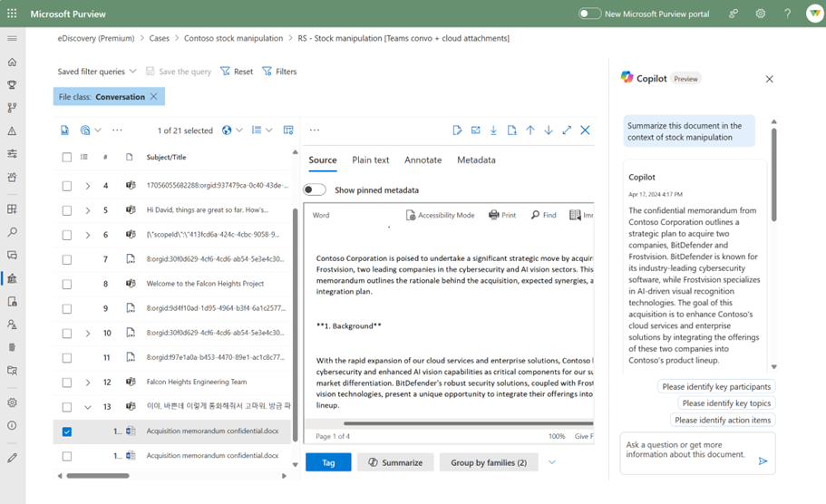Check the last unselected Acquisition memorandum row
826x504 pixels.
(67, 456)
